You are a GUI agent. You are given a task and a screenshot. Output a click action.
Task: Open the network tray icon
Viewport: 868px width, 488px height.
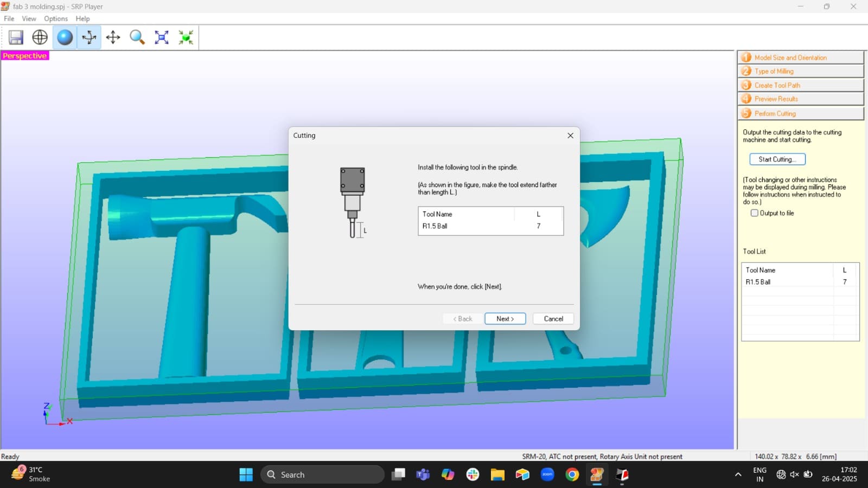point(781,474)
